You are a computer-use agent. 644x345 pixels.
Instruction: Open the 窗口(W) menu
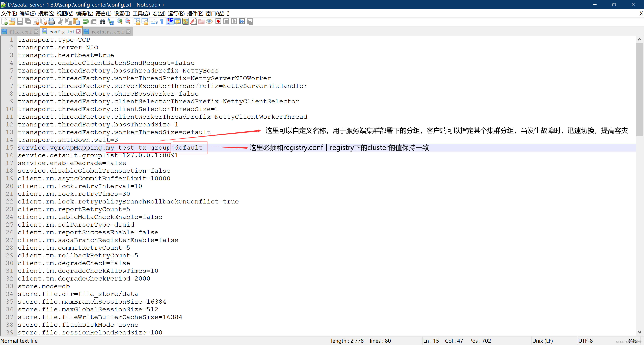215,13
